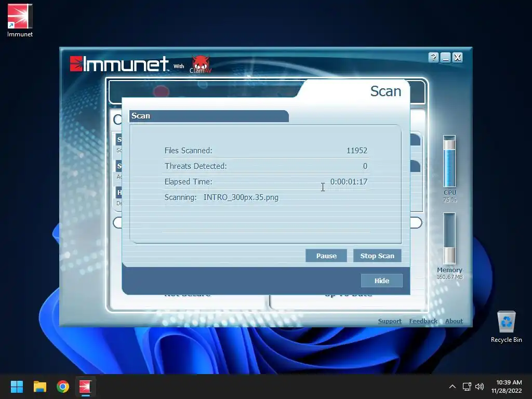Image resolution: width=532 pixels, height=399 pixels.
Task: Open the network status tray icon
Action: (x=467, y=387)
